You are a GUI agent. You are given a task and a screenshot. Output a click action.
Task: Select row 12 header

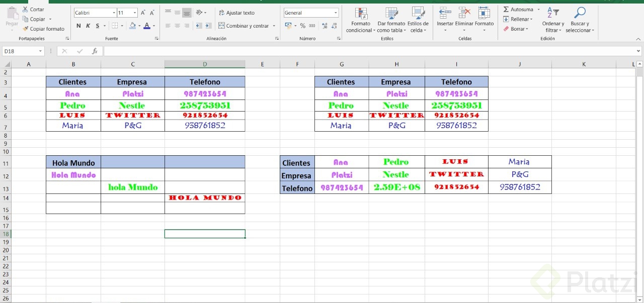(x=6, y=176)
